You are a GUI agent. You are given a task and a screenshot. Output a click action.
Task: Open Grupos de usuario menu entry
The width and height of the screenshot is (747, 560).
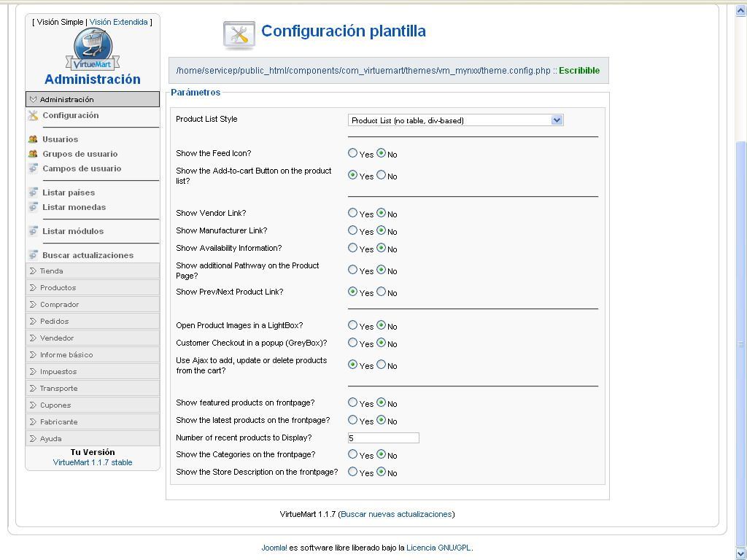coord(80,154)
